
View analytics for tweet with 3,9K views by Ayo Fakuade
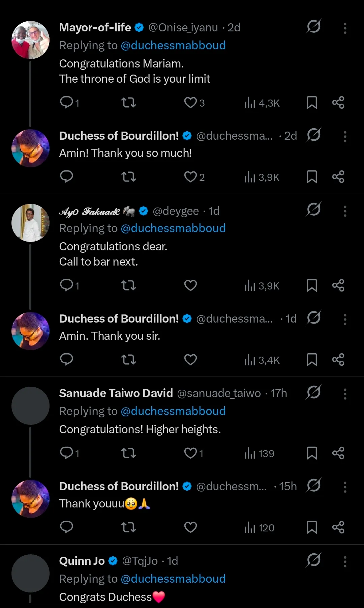click(262, 286)
